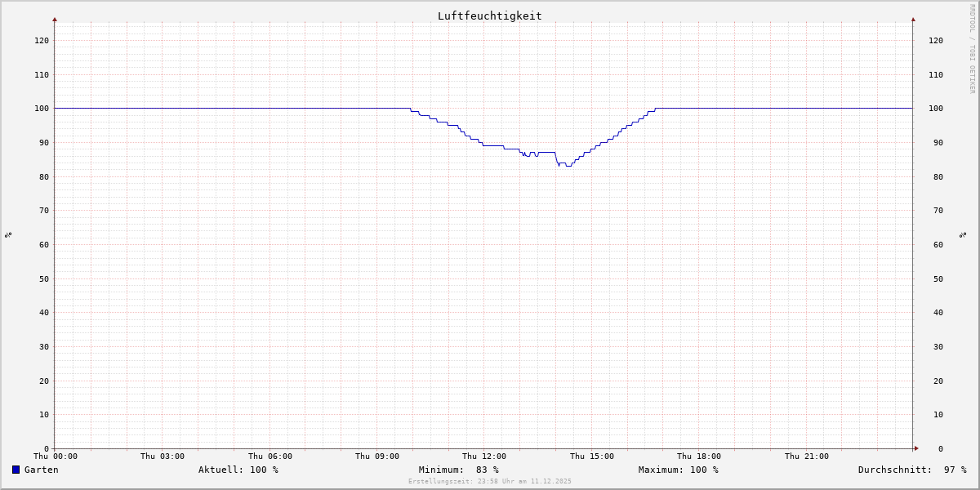This screenshot has height=490, width=980.
Task: Click the Thu 12:00 time axis label
Action: tap(484, 457)
